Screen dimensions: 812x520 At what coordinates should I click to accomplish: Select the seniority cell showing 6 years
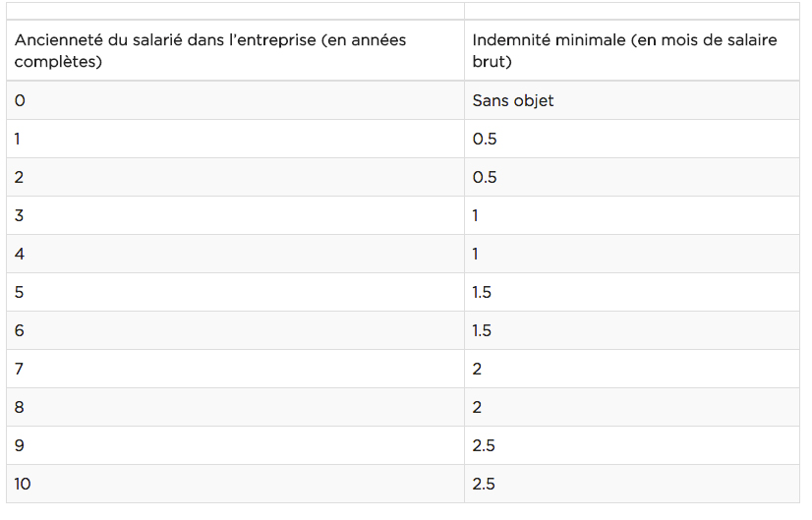[x=20, y=330]
